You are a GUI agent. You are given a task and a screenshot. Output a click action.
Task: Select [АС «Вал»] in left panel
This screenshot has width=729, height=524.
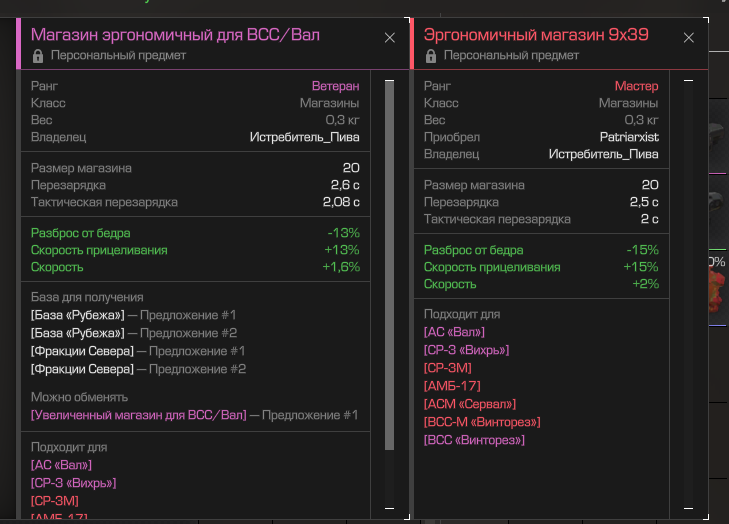click(x=61, y=465)
